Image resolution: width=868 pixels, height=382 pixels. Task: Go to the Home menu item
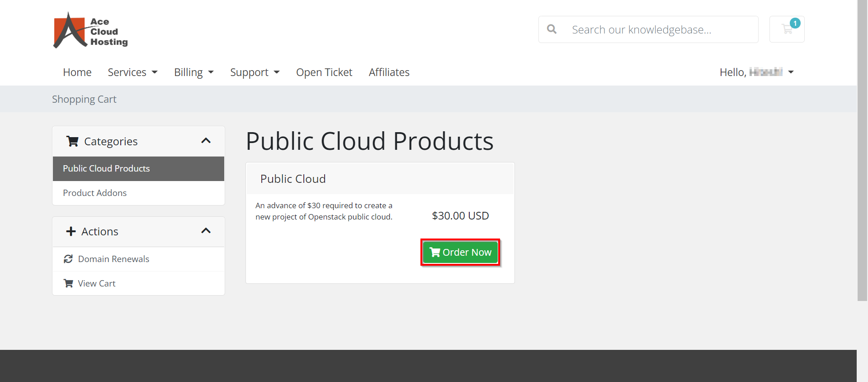[x=77, y=72]
